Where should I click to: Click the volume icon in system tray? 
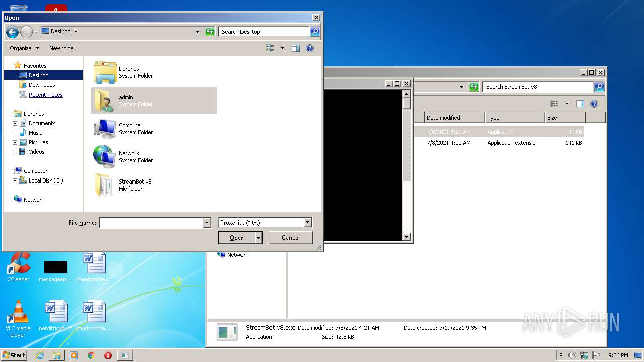[x=572, y=355]
